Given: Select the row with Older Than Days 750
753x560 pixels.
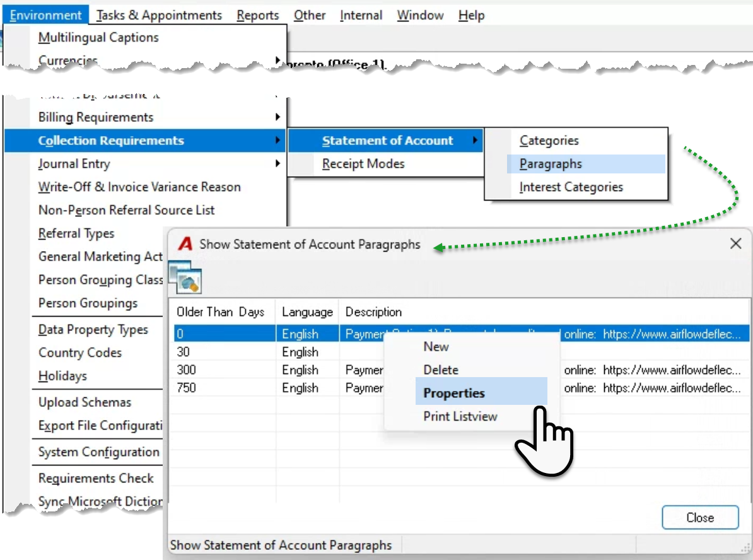Looking at the screenshot, I should [461, 388].
